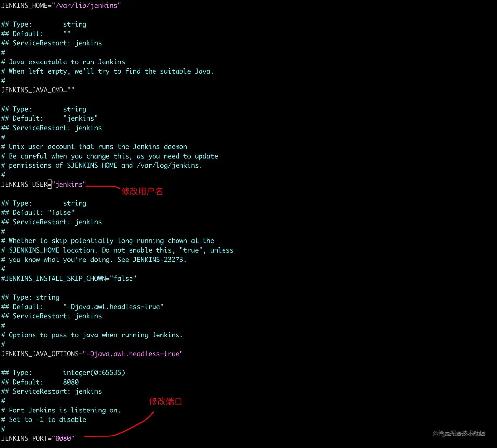Click the line "# you know what you're doing. See JENKINS-23273."
The height and width of the screenshot is (448, 497).
(94, 260)
